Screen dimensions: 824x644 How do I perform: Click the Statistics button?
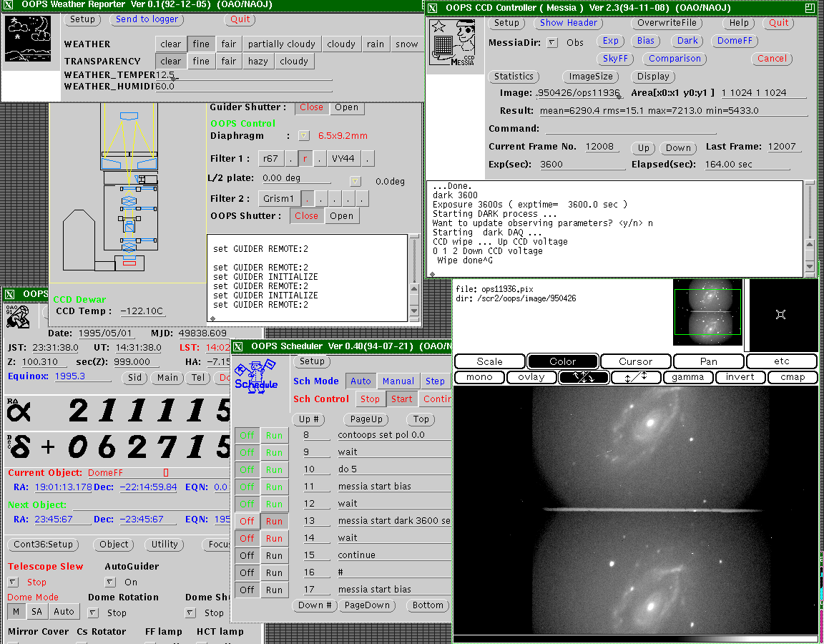(514, 77)
